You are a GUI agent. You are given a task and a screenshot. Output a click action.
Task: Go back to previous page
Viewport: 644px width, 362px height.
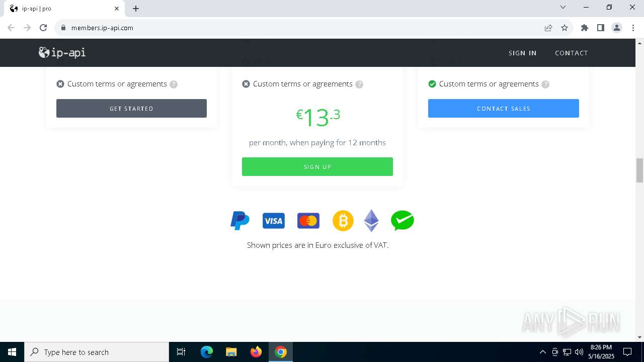pos(11,28)
